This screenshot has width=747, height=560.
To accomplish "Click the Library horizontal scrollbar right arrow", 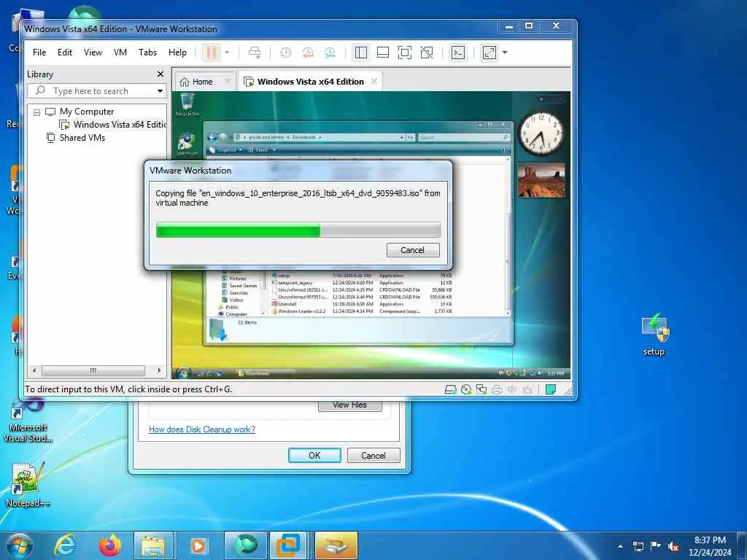I will (x=160, y=370).
